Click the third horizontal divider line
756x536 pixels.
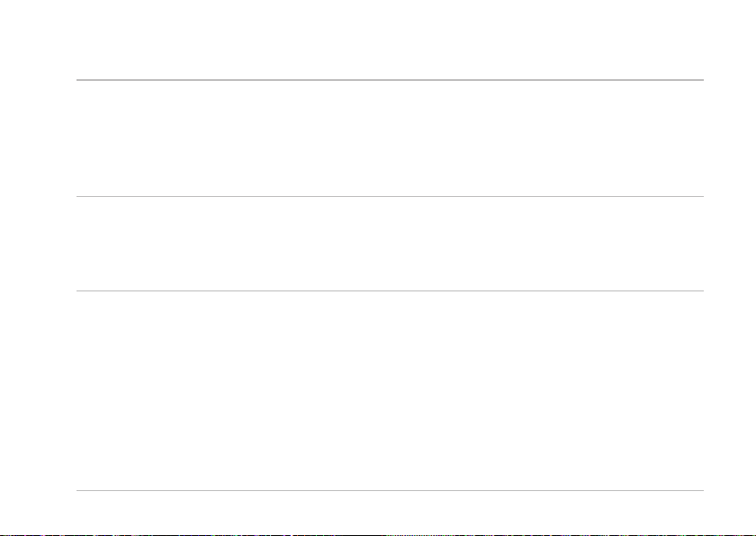(x=390, y=290)
